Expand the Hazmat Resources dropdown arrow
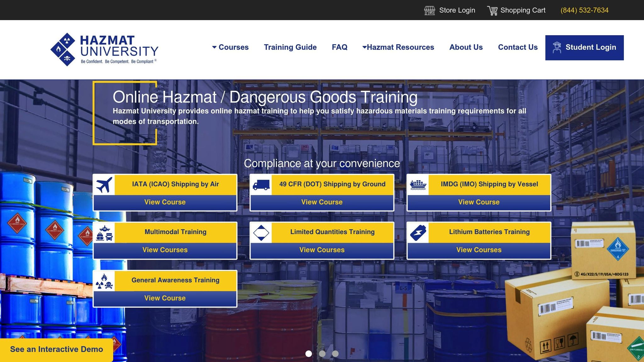Viewport: 644px width, 362px height. tap(364, 47)
